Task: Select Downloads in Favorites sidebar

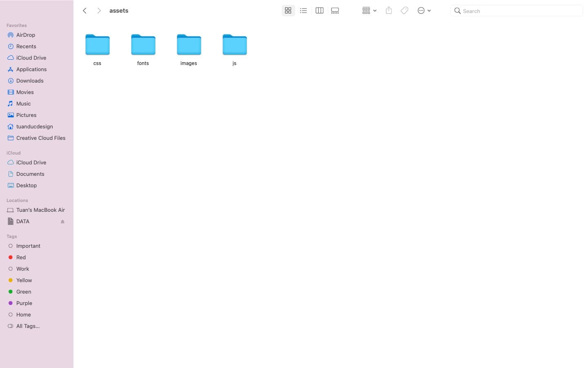Action: pos(30,81)
